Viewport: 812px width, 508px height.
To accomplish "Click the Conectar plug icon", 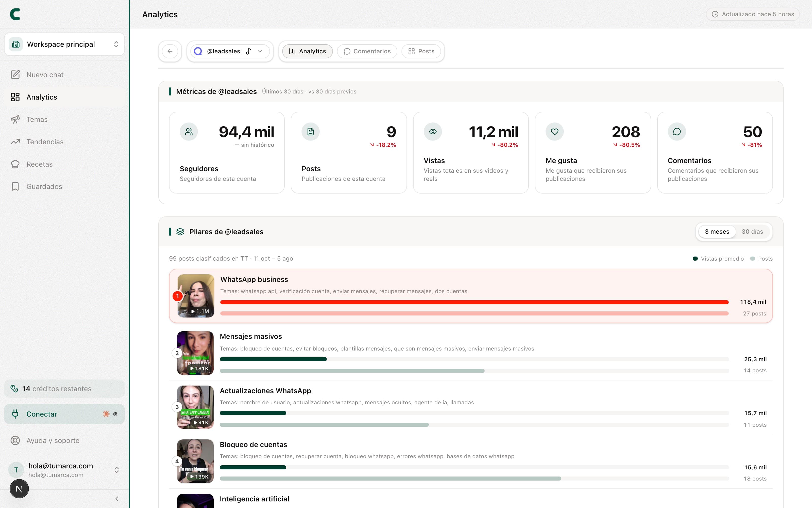I will click(x=15, y=414).
